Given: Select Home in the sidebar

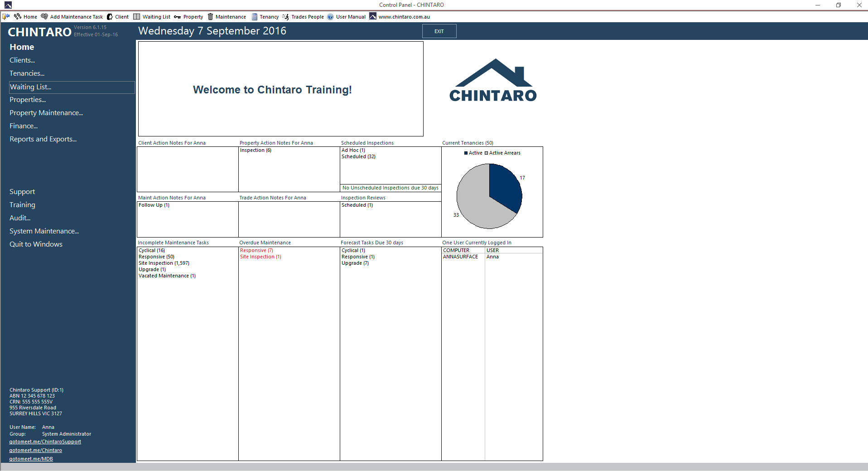Looking at the screenshot, I should [x=22, y=47].
